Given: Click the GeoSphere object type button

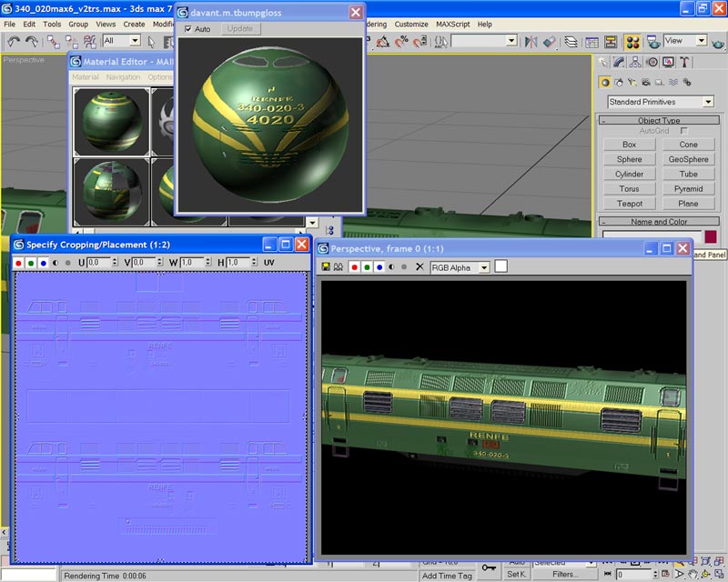Looking at the screenshot, I should 688,159.
